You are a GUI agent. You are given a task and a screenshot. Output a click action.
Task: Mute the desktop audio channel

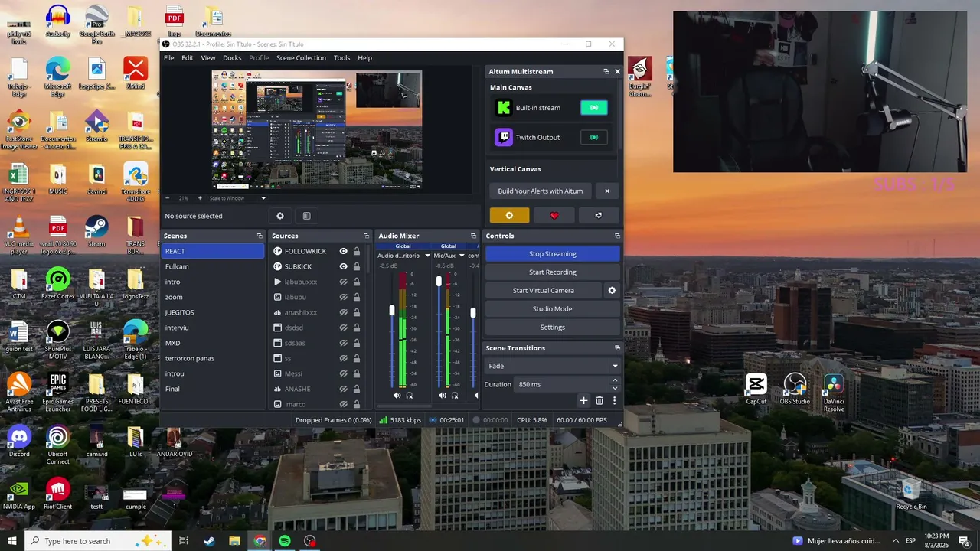click(x=397, y=396)
